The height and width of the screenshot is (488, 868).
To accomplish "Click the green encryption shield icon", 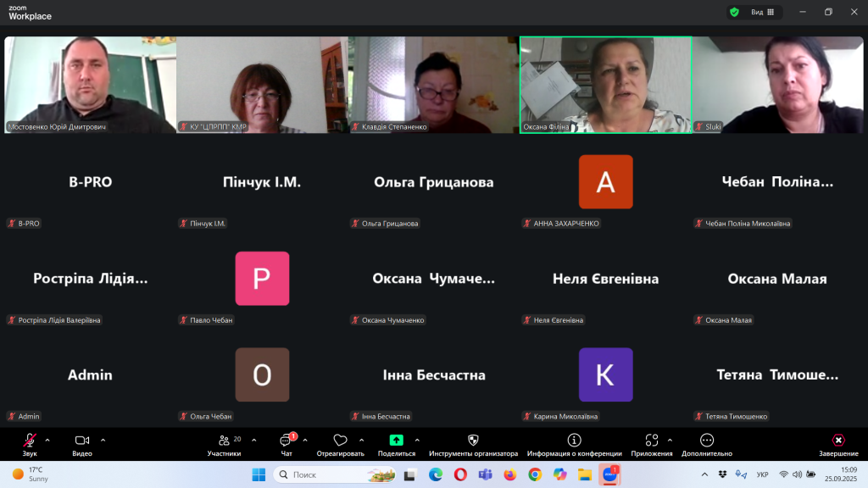I will pos(734,12).
